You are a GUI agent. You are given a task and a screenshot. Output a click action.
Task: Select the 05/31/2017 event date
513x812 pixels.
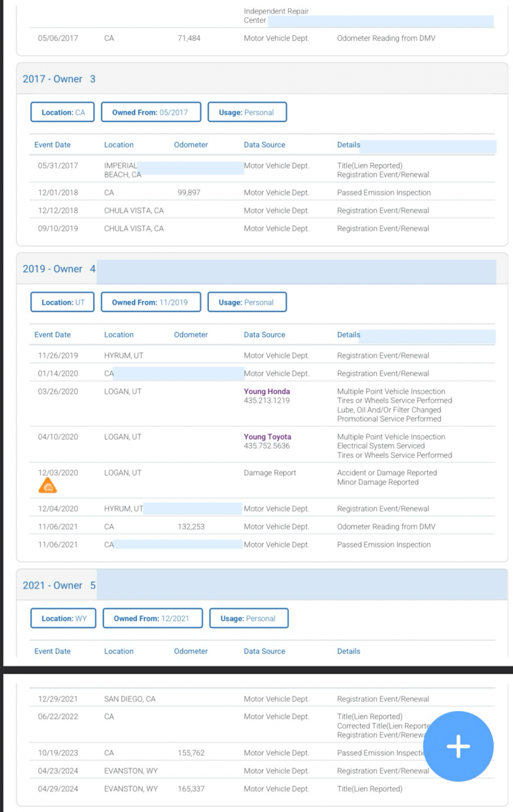click(x=58, y=166)
